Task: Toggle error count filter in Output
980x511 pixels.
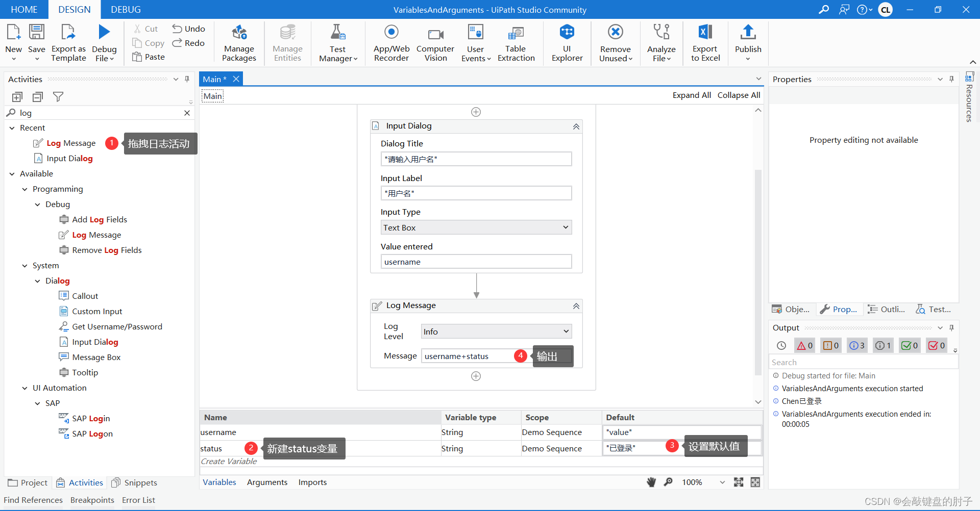Action: tap(804, 345)
